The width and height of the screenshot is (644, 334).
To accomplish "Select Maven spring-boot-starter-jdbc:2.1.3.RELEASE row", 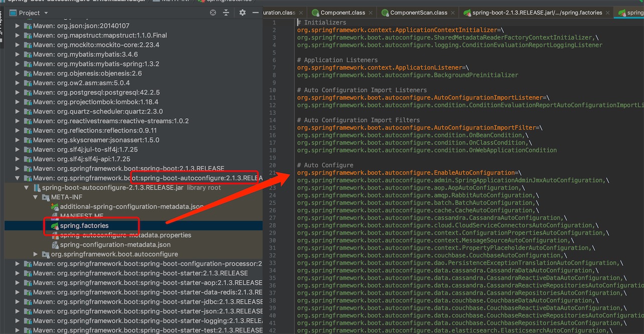I will 133,301.
